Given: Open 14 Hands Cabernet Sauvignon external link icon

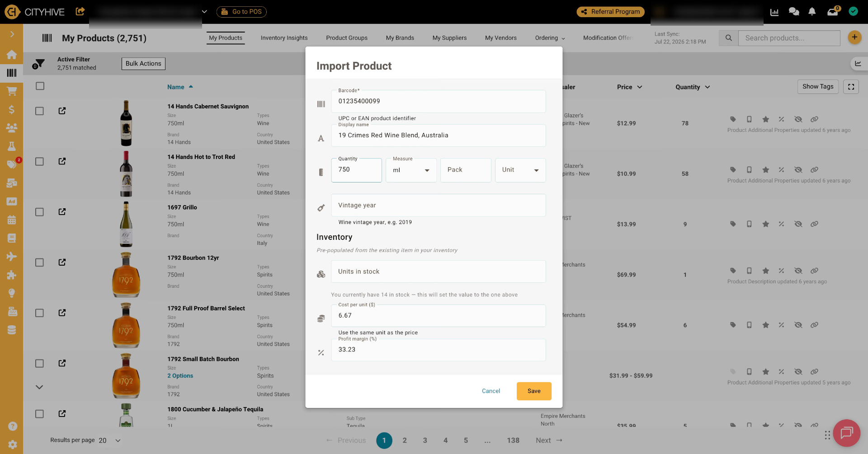Looking at the screenshot, I should coord(62,111).
